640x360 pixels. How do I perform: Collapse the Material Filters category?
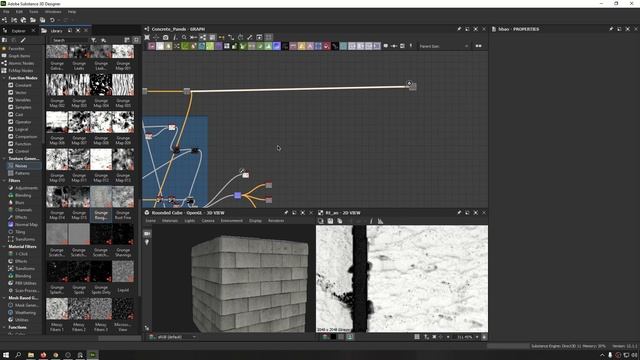point(4,247)
